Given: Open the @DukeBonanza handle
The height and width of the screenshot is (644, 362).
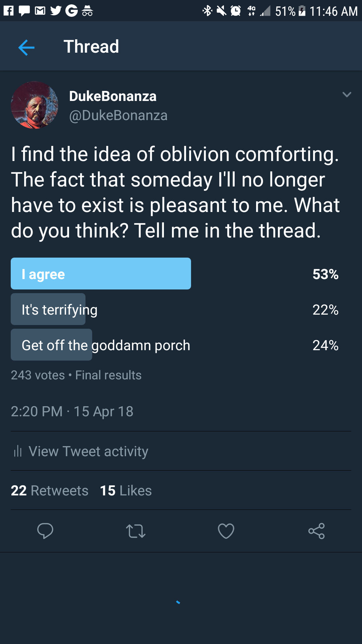Looking at the screenshot, I should tap(118, 115).
